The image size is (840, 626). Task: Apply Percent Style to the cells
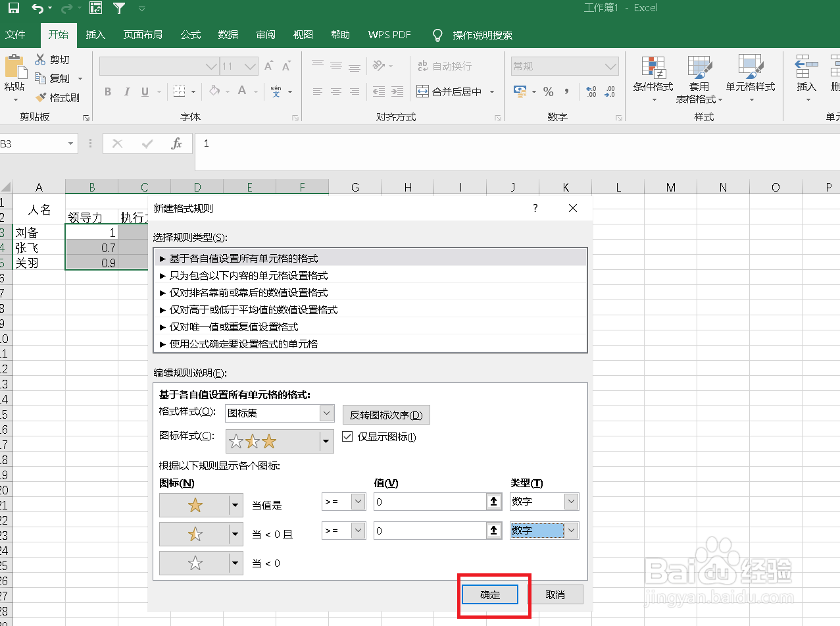549,92
